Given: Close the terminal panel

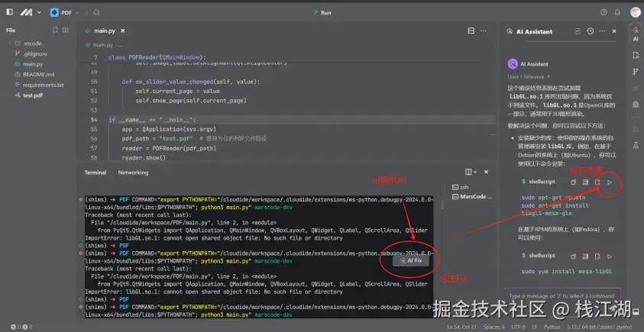Looking at the screenshot, I should point(487,172).
